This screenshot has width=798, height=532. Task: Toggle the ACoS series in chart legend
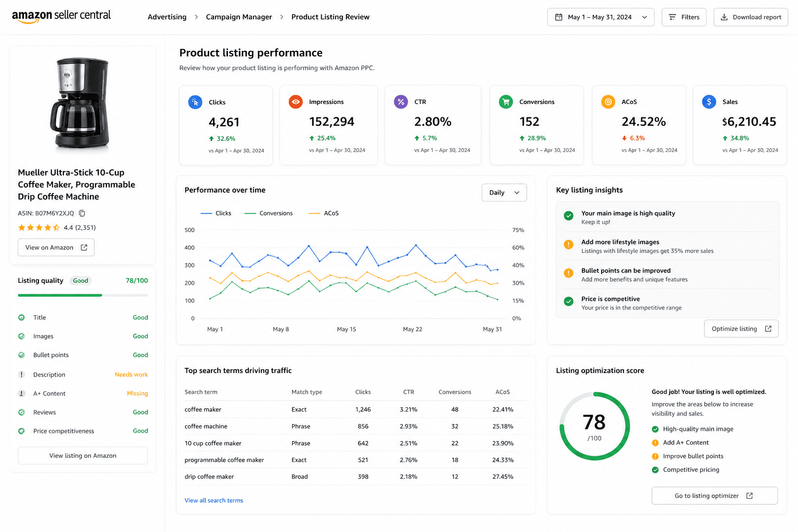tap(324, 214)
